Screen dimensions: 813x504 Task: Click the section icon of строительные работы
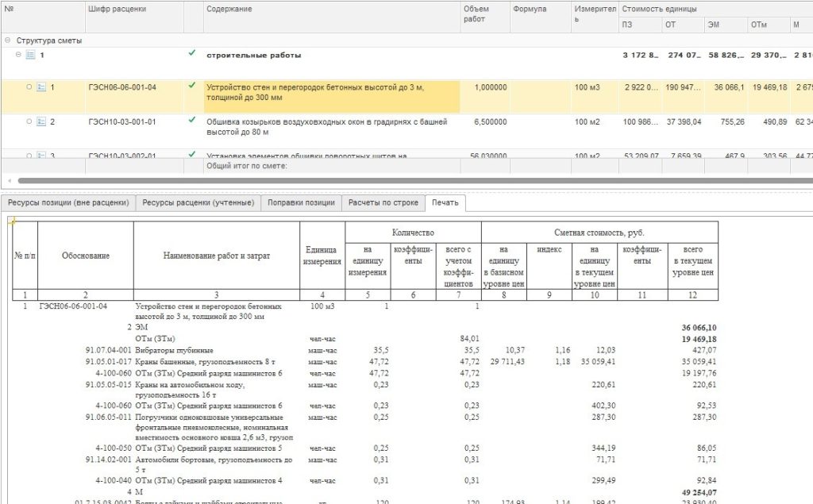(x=30, y=56)
